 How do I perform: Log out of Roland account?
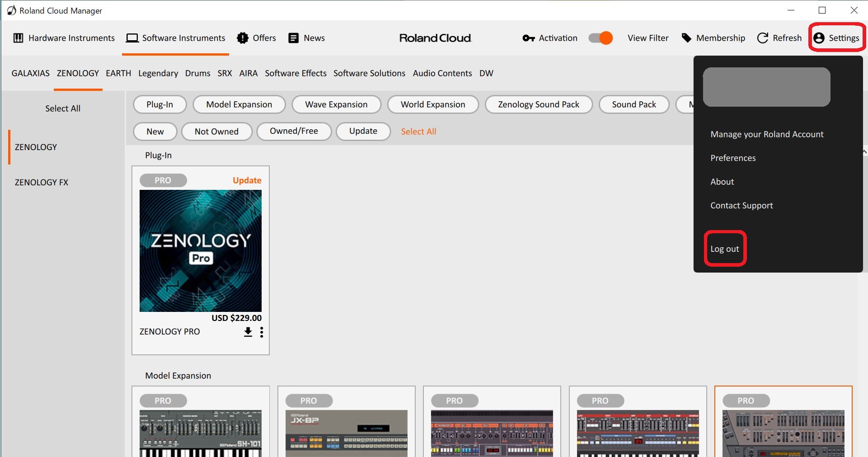[724, 249]
